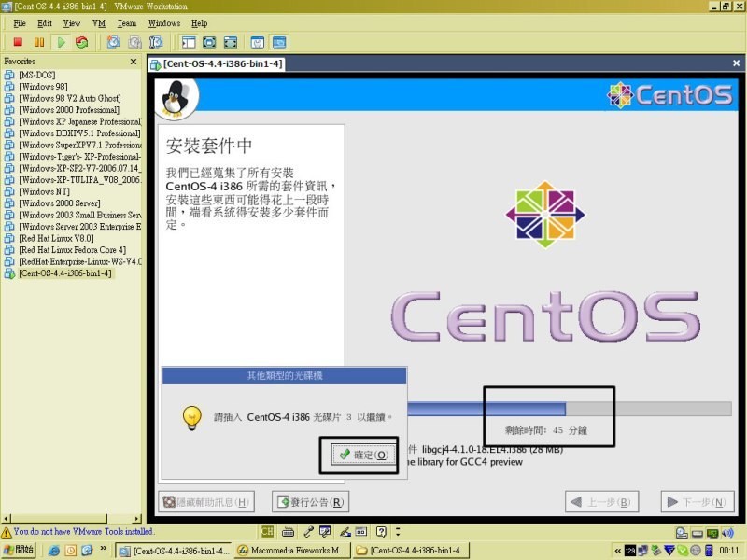747x560 pixels.
Task: Click the keyboard icon on the language bar
Action: tap(288, 531)
